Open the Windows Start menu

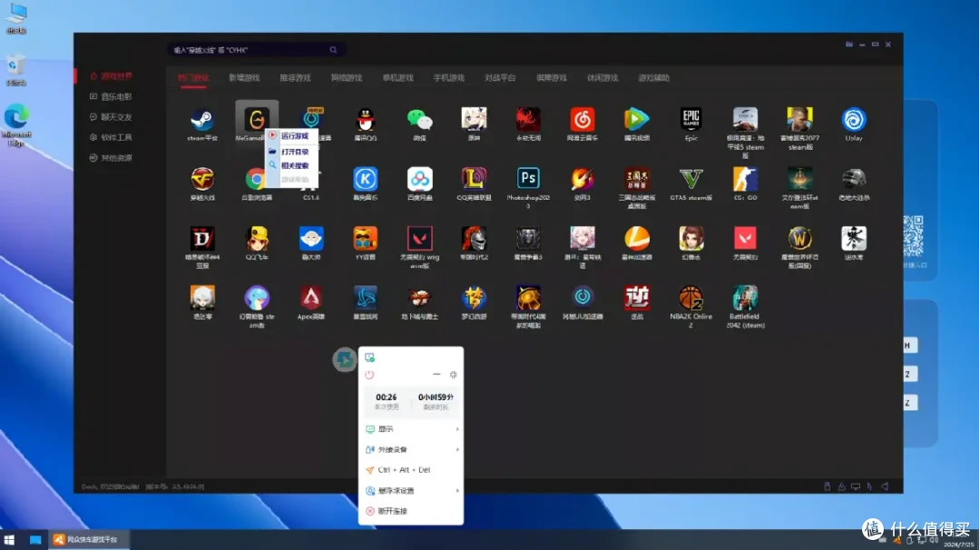[x=9, y=539]
